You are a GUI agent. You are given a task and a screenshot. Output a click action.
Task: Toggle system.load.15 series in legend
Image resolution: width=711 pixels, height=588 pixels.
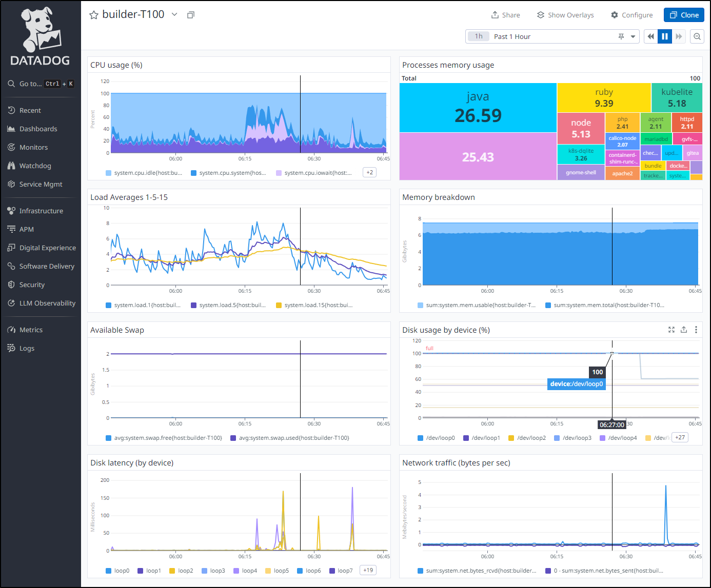(314, 305)
